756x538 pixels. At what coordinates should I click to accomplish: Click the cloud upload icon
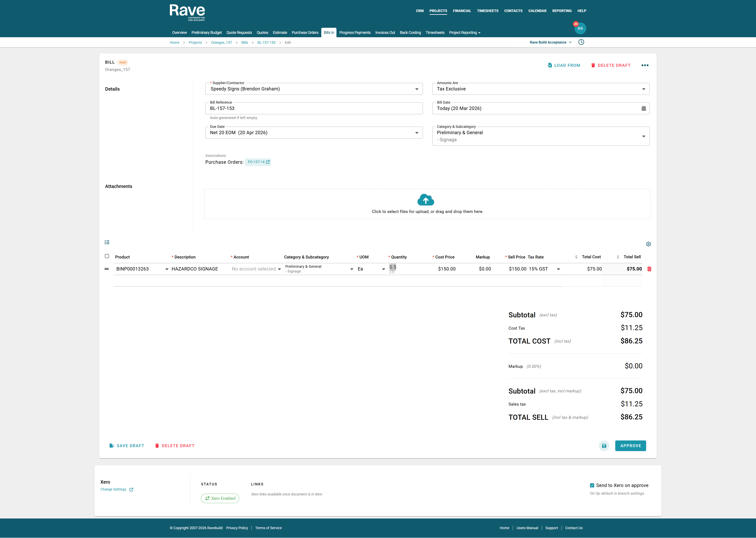(x=426, y=200)
